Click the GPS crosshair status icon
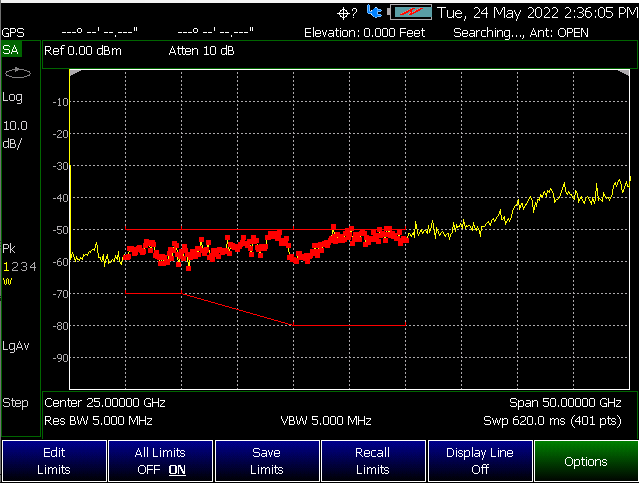Image resolution: width=639 pixels, height=483 pixels. point(347,13)
